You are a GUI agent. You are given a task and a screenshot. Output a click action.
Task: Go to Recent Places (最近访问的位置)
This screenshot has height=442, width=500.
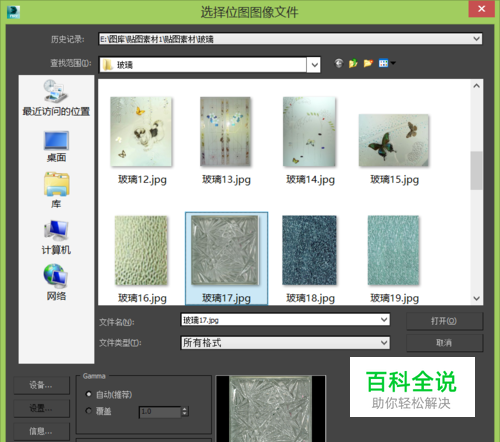56,98
